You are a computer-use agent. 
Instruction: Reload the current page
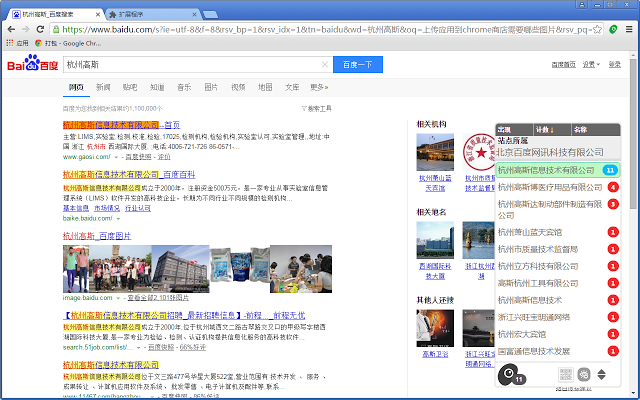pyautogui.click(x=40, y=29)
